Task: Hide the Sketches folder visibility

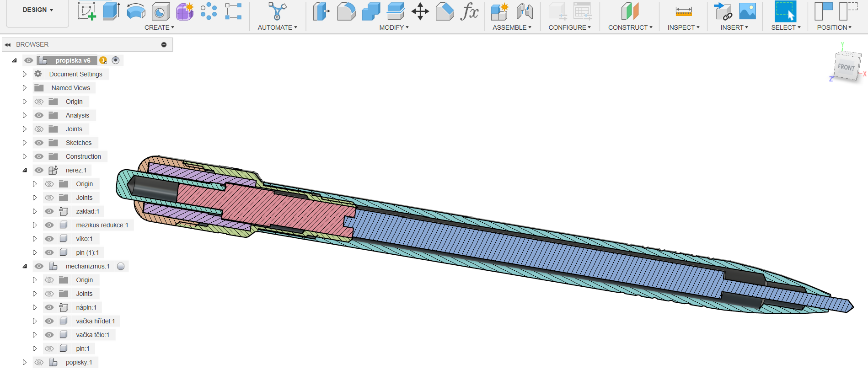Action: (39, 143)
